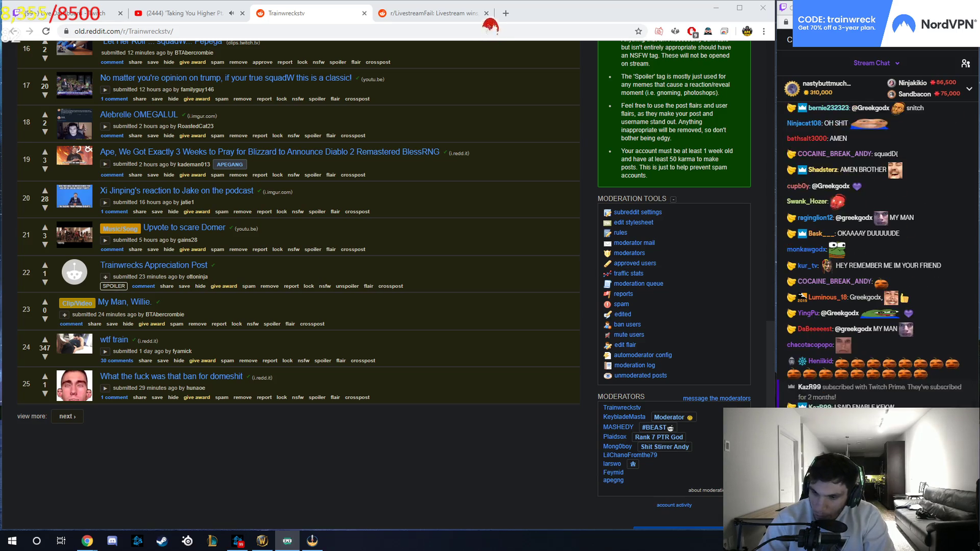Upvote the 'Xi Jinping's reaction to Jake' post
Image resolution: width=980 pixels, height=551 pixels.
[45, 191]
